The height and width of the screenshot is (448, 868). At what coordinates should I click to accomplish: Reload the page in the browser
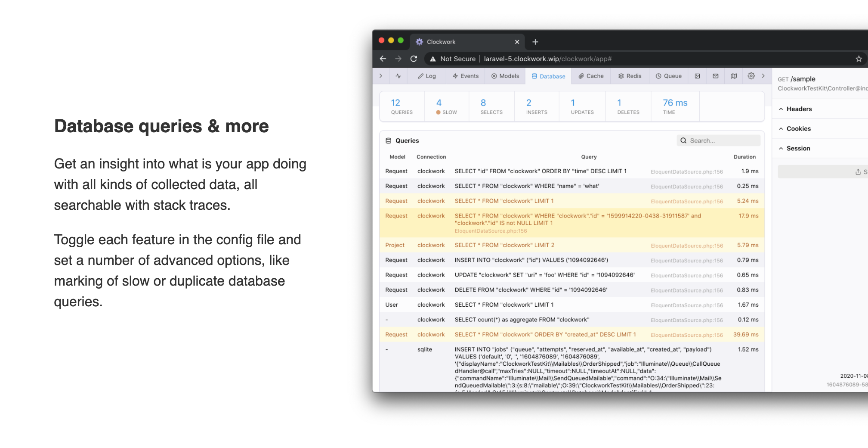pyautogui.click(x=414, y=59)
